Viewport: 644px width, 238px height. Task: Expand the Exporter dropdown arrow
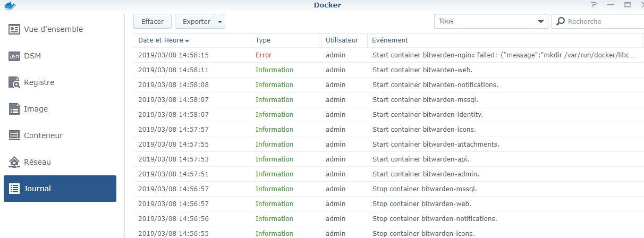tap(221, 22)
